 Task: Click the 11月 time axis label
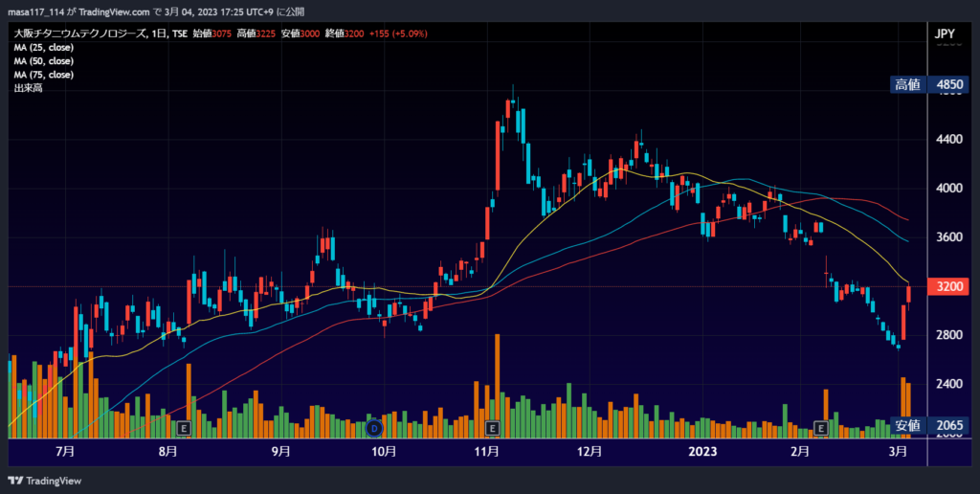coord(486,451)
